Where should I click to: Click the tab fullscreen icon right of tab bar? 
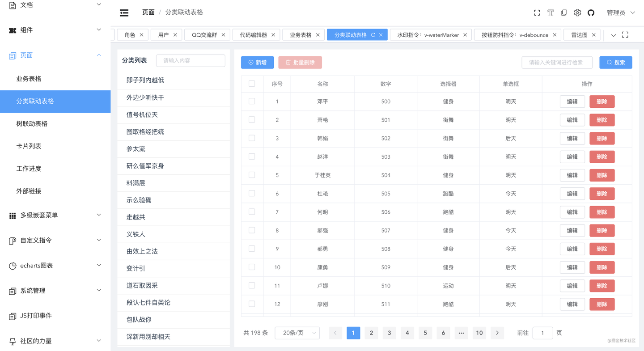coord(625,34)
